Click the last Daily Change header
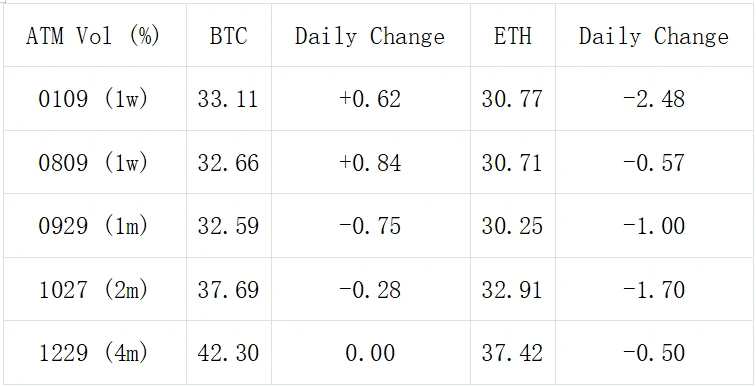Viewport: 756px width, 386px height. [655, 35]
